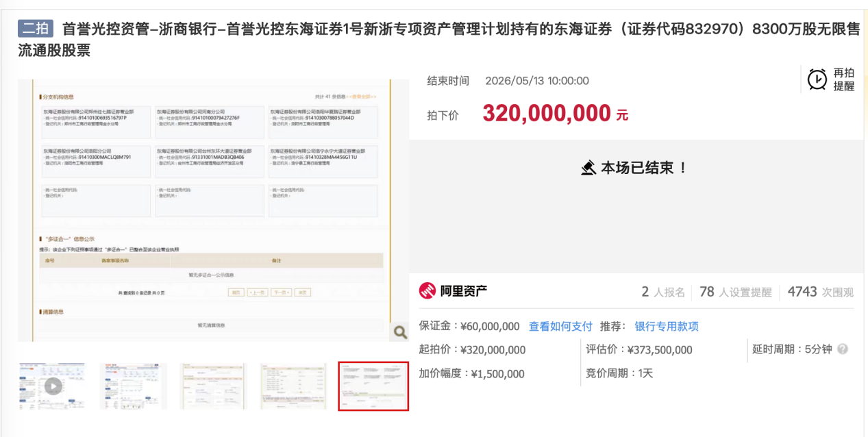Screen dimensions: 868x437
Task: Click the 二拍 badge before the title
Action: coord(36,29)
